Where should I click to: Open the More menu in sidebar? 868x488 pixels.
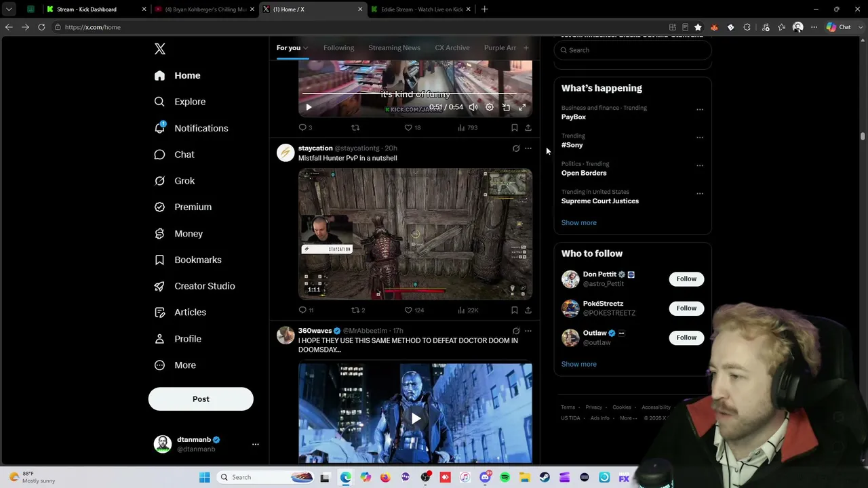[x=175, y=365]
